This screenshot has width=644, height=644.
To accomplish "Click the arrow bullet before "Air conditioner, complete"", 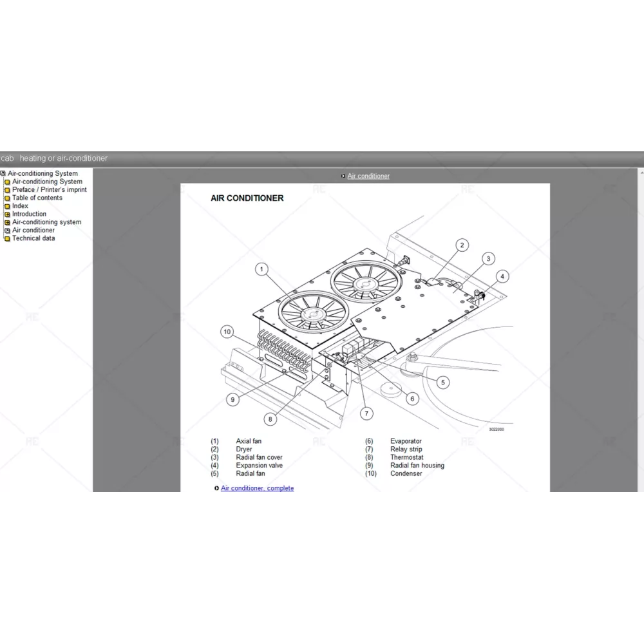I will pos(216,489).
